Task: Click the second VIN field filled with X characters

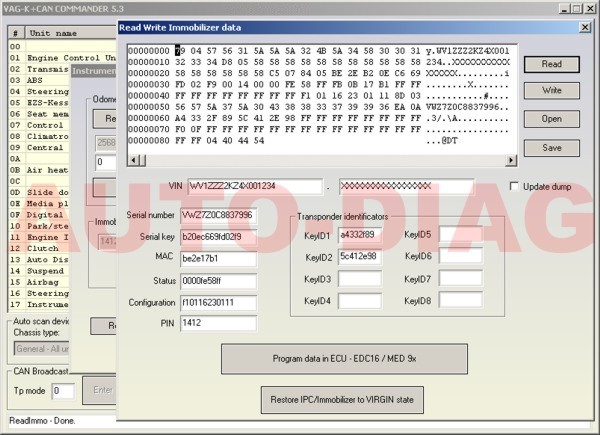Action: 406,187
